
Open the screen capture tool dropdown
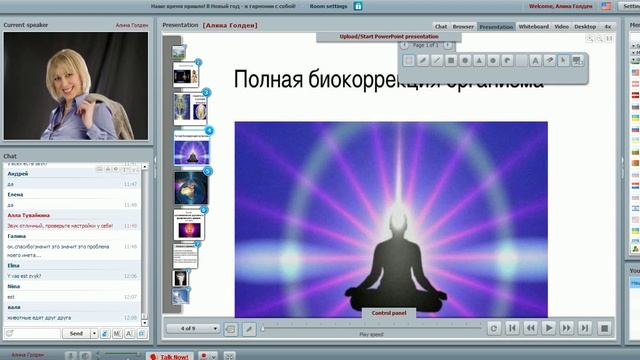(x=577, y=61)
